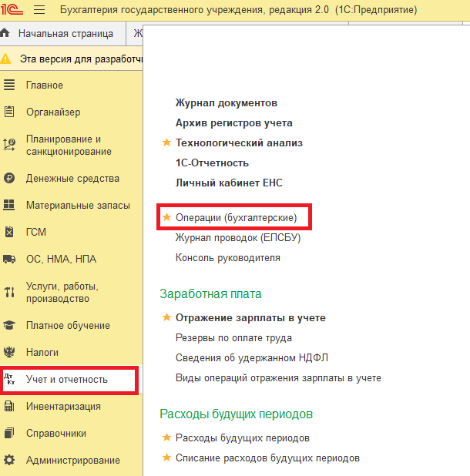
Task: Open the Материальные запасы section
Action: click(78, 205)
